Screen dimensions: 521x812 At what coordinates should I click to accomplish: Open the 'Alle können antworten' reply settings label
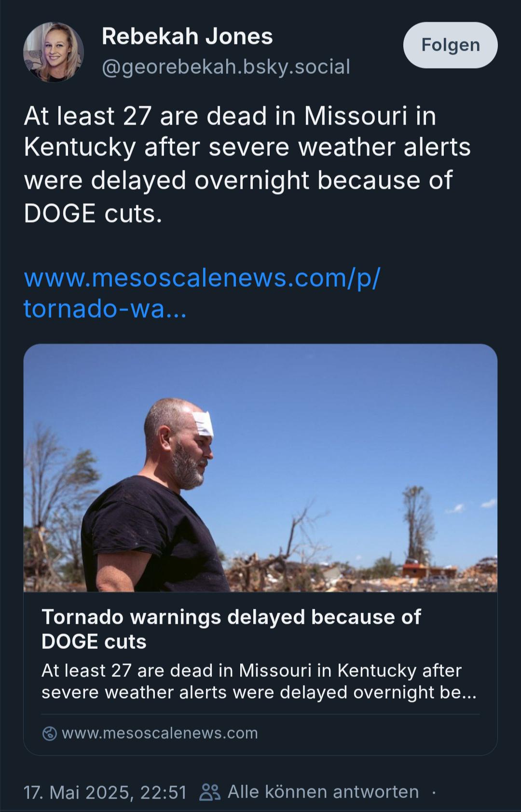(x=323, y=792)
